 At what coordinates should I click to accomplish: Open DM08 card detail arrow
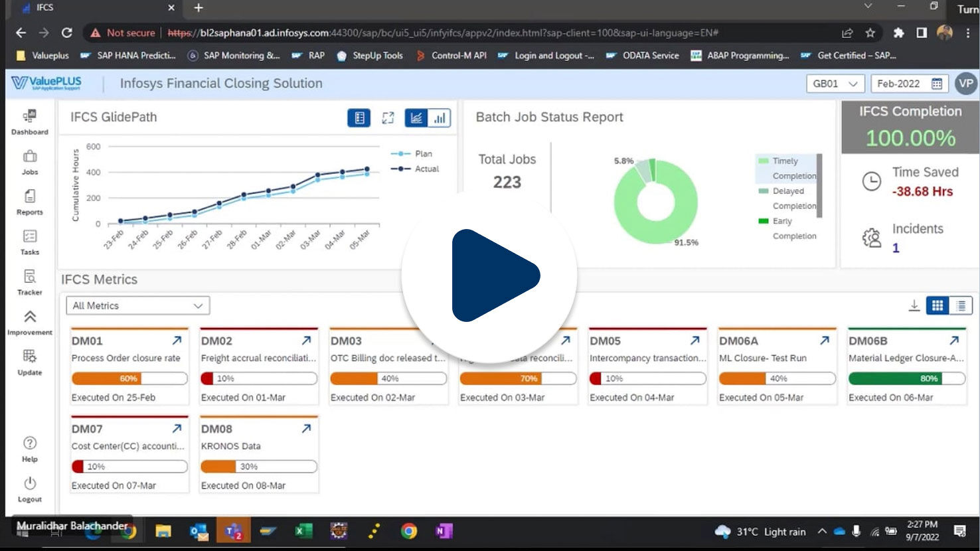click(306, 429)
